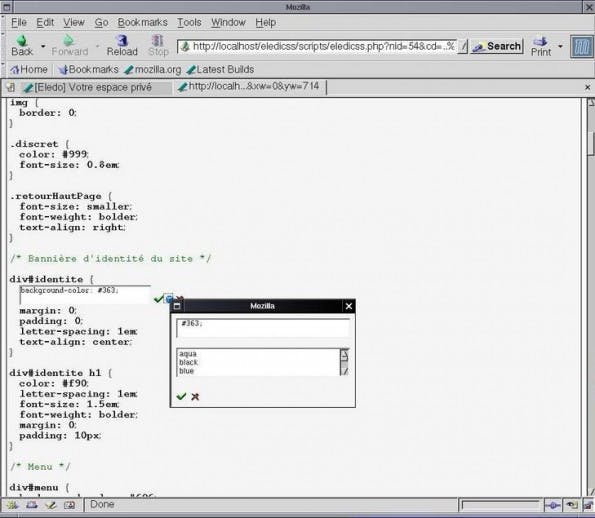Open the Edit menu
The height and width of the screenshot is (518, 595).
tap(45, 22)
